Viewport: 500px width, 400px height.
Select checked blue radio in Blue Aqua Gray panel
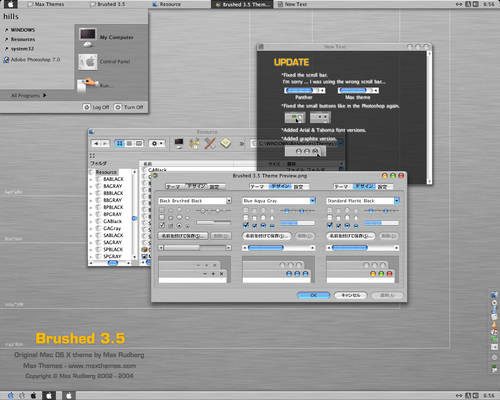263,226
